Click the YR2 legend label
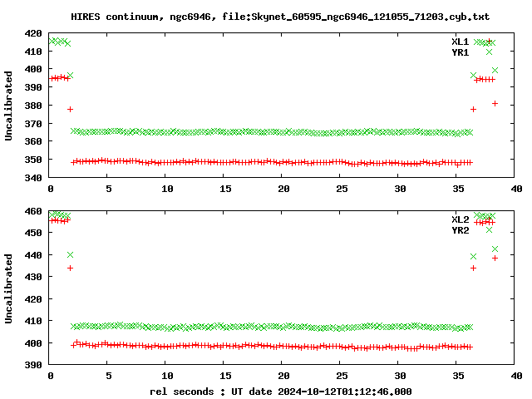The width and height of the screenshot is (532, 399). [x=460, y=230]
